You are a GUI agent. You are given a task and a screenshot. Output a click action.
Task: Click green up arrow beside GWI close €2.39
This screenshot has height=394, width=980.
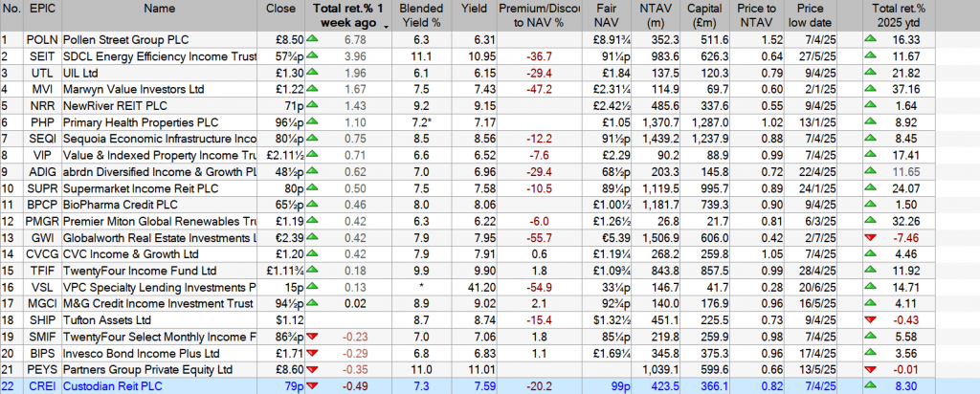pyautogui.click(x=312, y=237)
